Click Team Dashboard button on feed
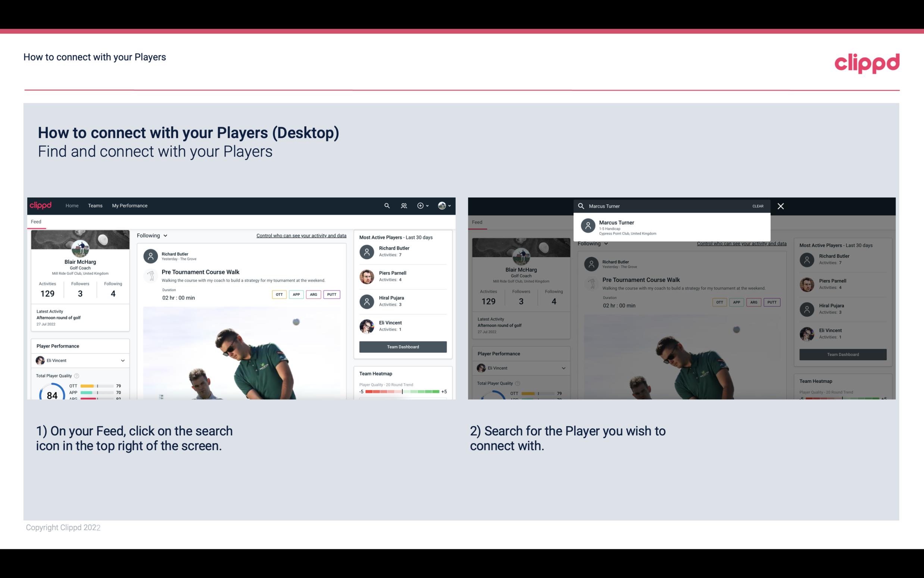924x578 pixels. (x=402, y=346)
